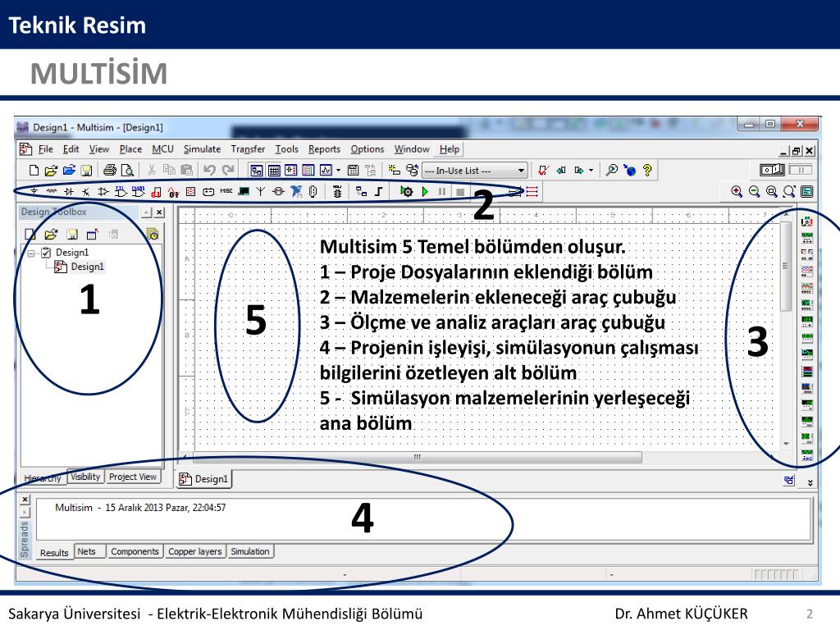Pin the Design Toolbox panel

pyautogui.click(x=147, y=212)
